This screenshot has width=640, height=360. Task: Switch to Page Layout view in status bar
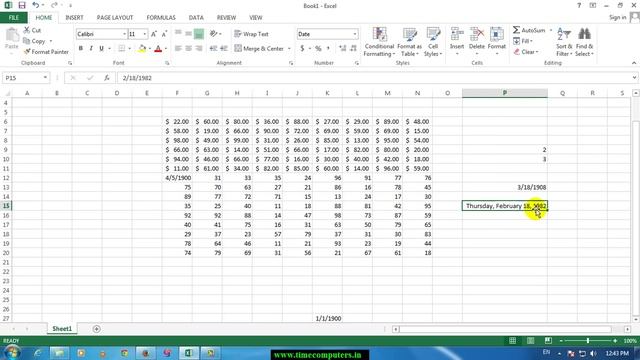pos(530,340)
